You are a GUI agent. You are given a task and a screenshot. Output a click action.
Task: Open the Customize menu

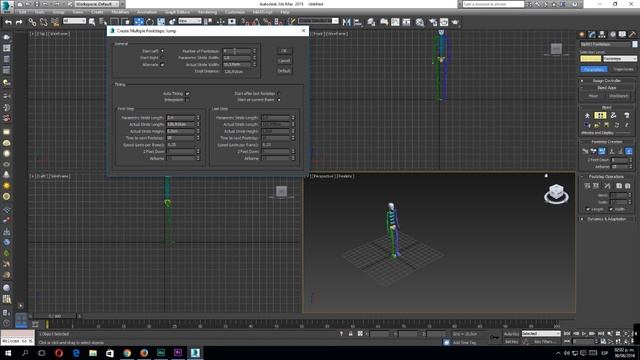(x=235, y=12)
